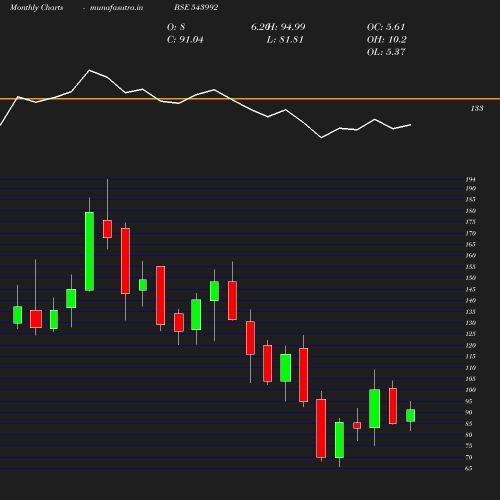The width and height of the screenshot is (500, 500).
Task: Click the high value 'H: 94.99'
Action: tap(286, 27)
